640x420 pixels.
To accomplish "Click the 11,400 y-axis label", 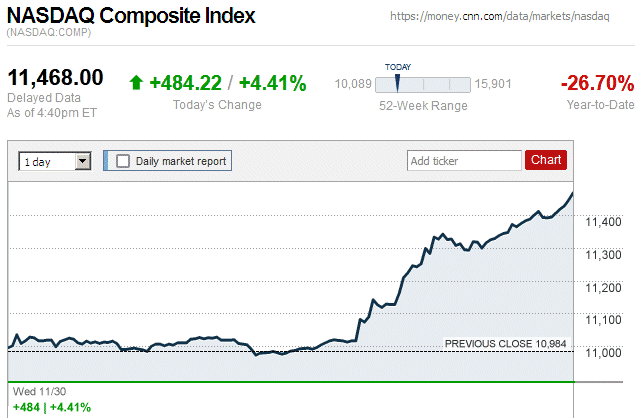I will click(x=603, y=221).
